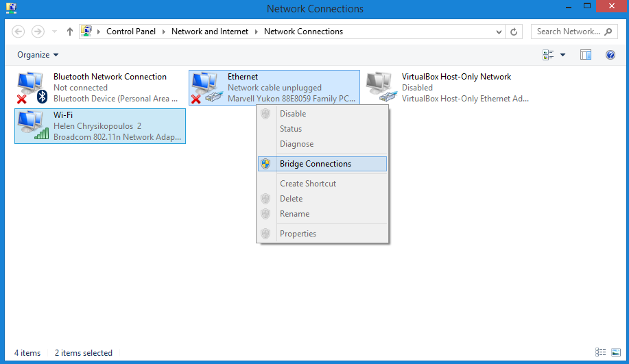Show the preview pane
This screenshot has height=364, width=629.
586,55
